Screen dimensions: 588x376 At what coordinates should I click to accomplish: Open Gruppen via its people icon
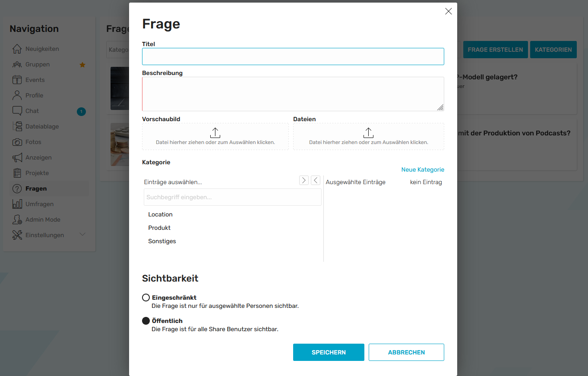(x=17, y=64)
